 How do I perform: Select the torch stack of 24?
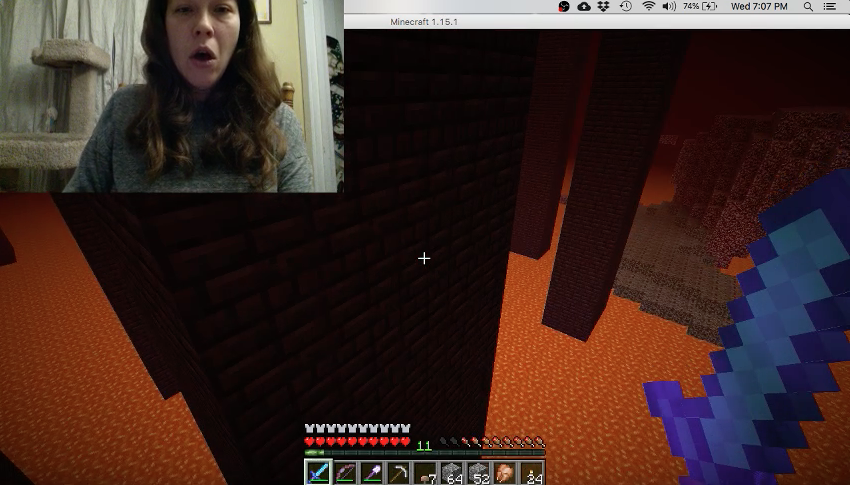pos(533,473)
